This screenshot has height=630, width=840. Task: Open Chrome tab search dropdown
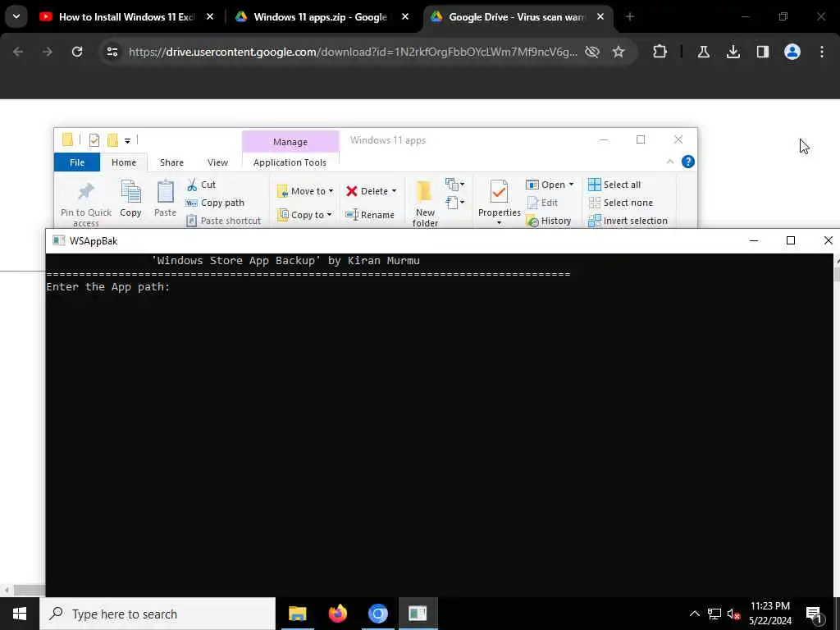16,16
